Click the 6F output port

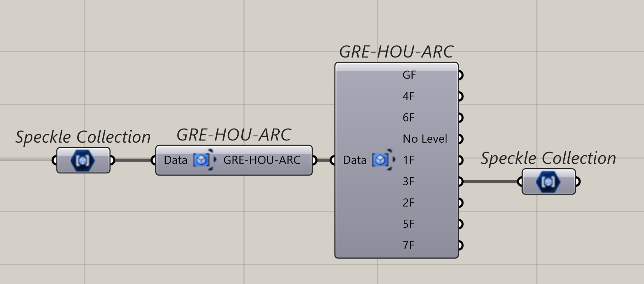coord(461,118)
